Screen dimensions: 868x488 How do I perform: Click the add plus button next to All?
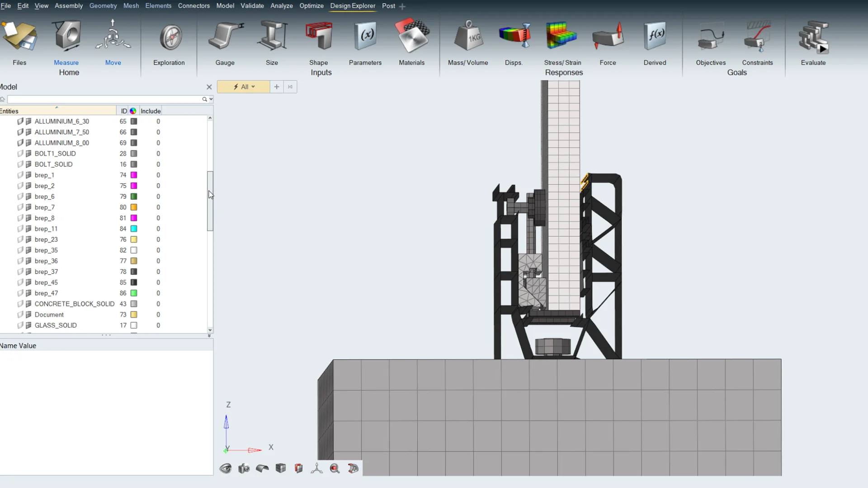point(277,87)
